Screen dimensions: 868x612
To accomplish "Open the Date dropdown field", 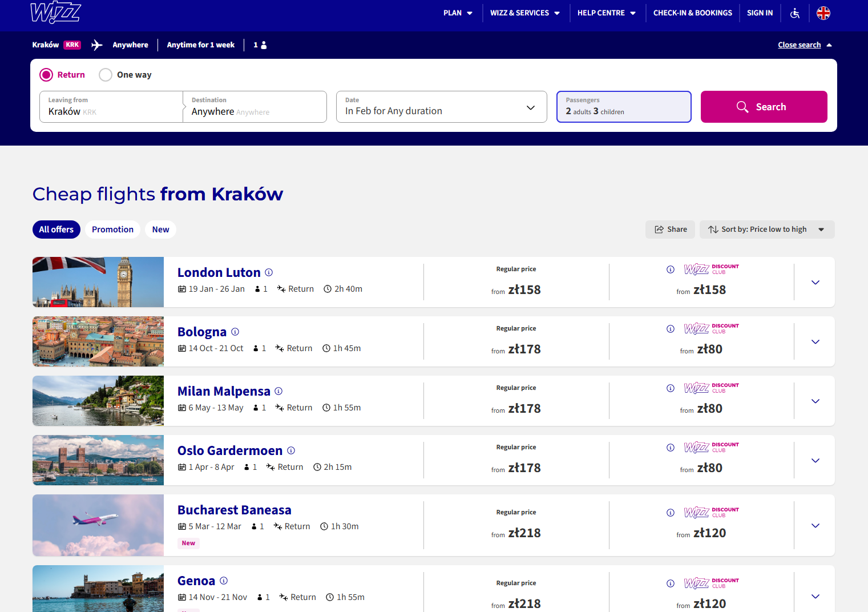I will pyautogui.click(x=442, y=107).
